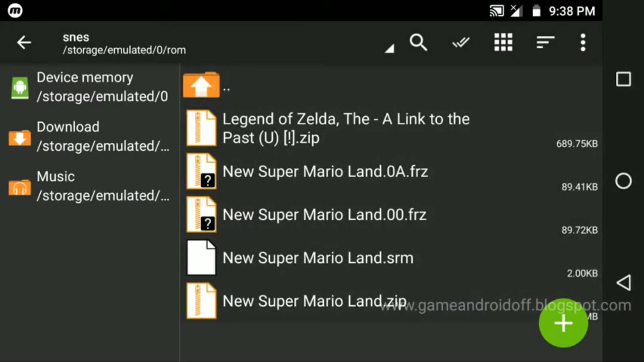The height and width of the screenshot is (362, 644).
Task: Tap the orange Music headphones folder icon
Action: pos(20,187)
